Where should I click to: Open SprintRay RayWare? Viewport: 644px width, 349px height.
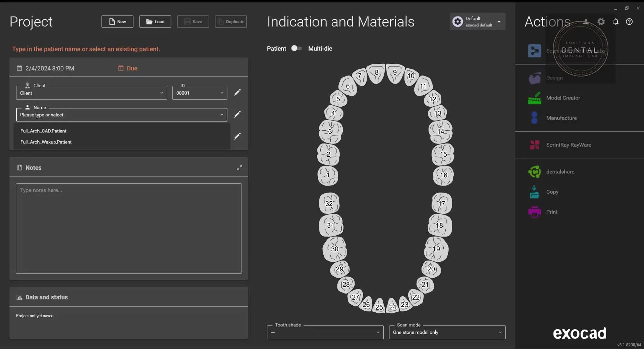(568, 145)
